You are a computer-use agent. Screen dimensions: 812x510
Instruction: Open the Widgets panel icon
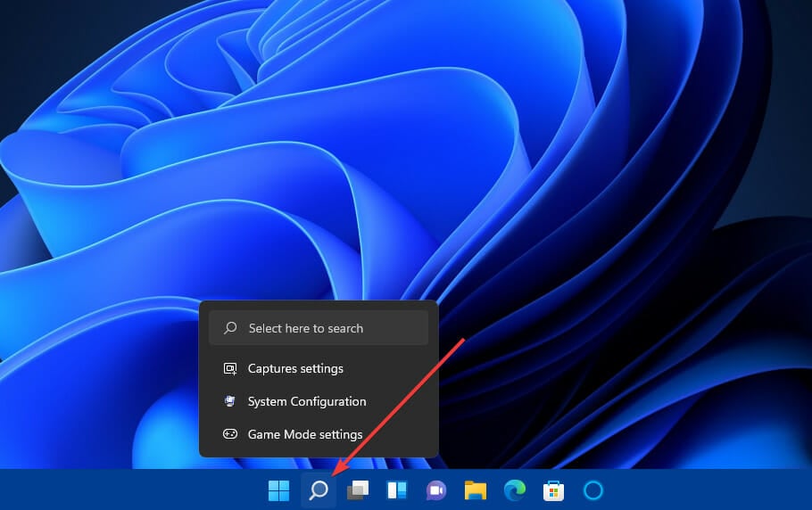tap(397, 490)
